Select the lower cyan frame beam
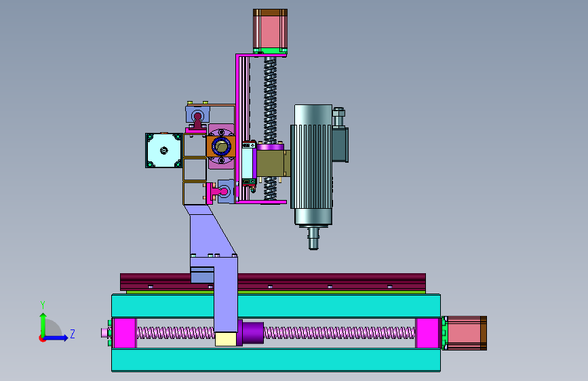 (276, 360)
